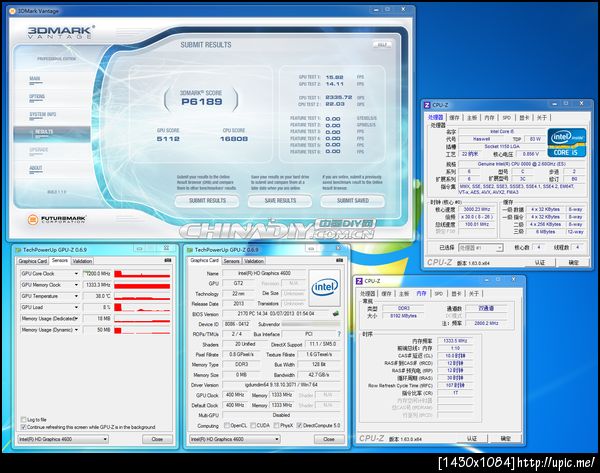Open the processor selection dropdown in CPU-Z
Image resolution: width=600 pixels, height=473 pixels.
click(480, 248)
